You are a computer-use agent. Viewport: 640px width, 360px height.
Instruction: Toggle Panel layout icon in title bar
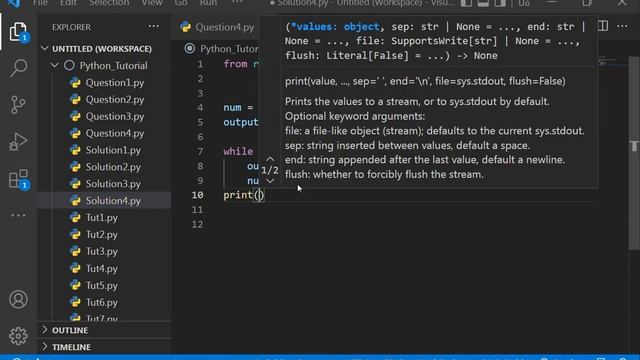[483, 3]
